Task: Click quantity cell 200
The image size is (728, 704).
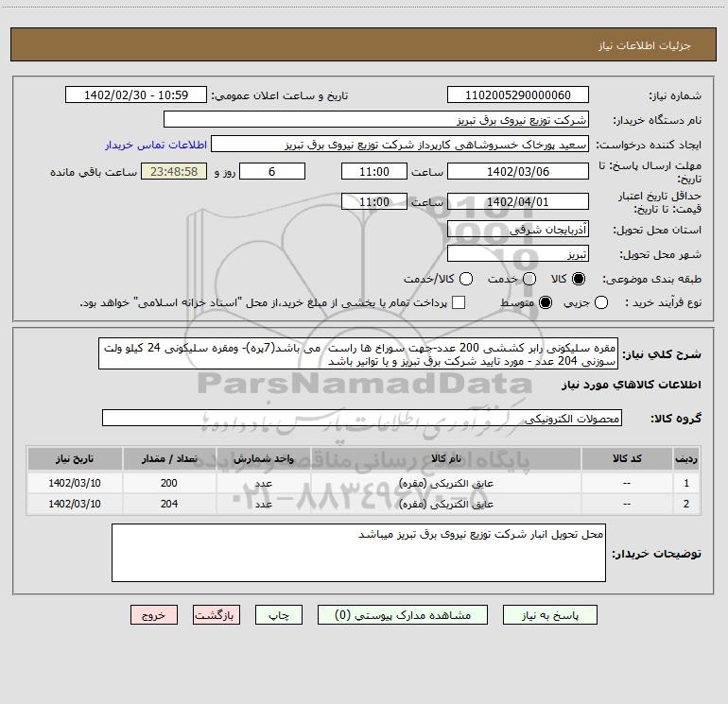Action: tap(169, 483)
